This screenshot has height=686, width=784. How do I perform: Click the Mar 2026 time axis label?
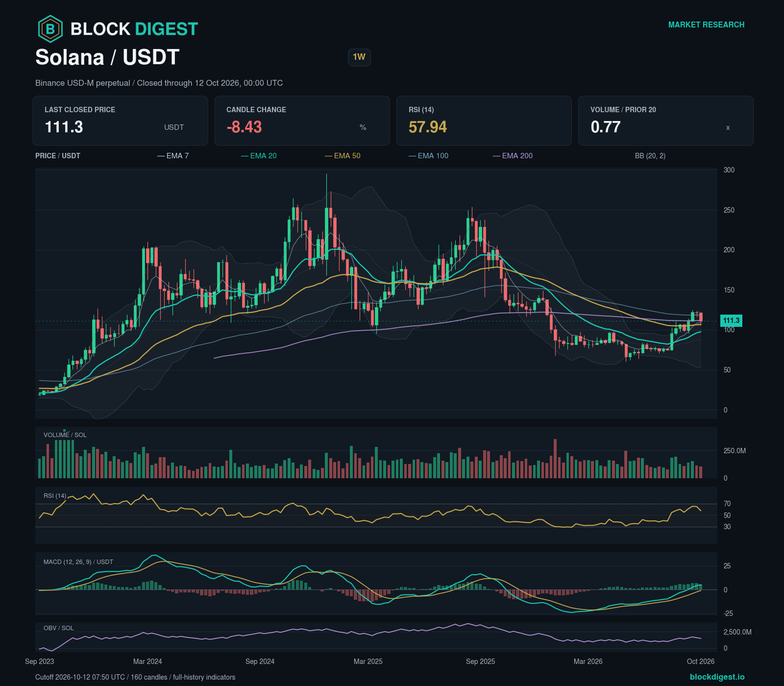tap(588, 661)
